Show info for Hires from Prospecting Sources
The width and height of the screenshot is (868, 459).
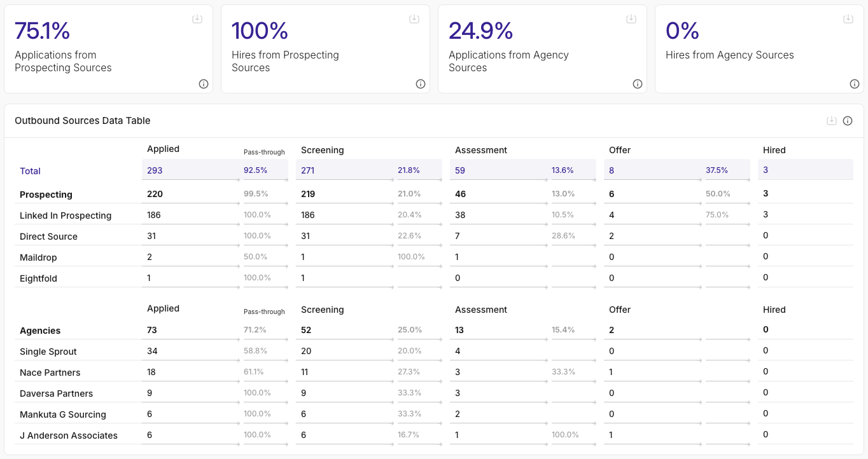click(x=421, y=84)
